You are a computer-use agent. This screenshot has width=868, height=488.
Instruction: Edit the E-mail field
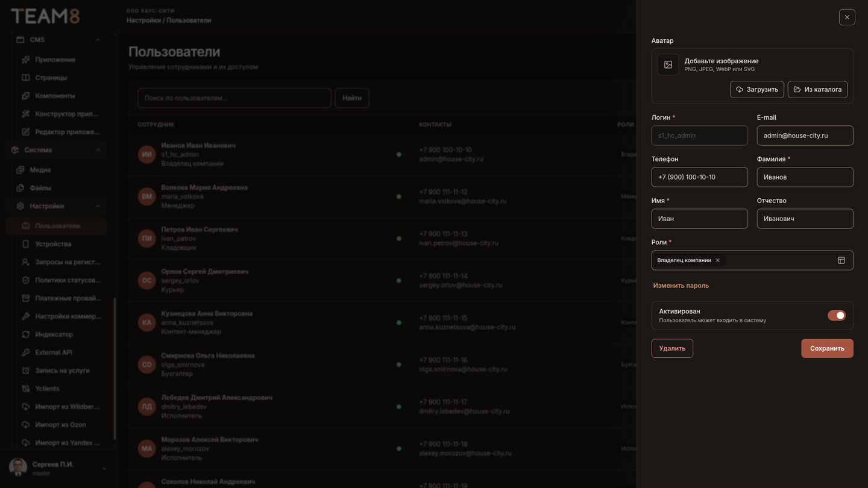(x=805, y=136)
